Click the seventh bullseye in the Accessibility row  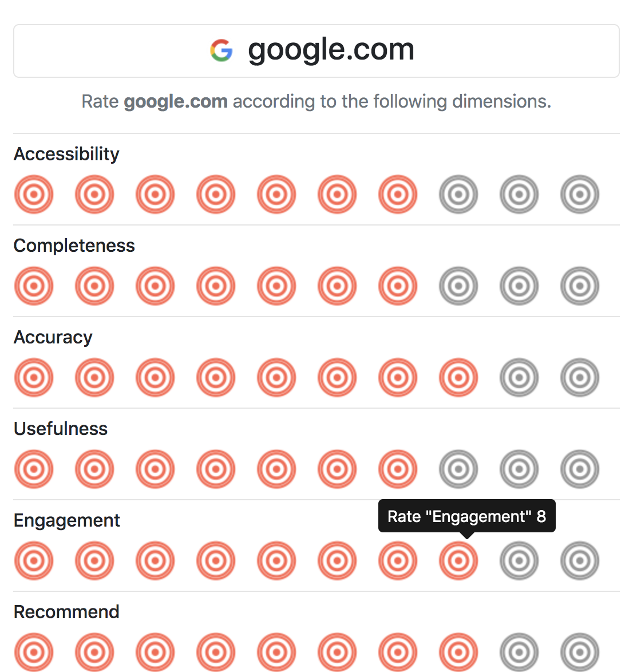click(x=398, y=195)
